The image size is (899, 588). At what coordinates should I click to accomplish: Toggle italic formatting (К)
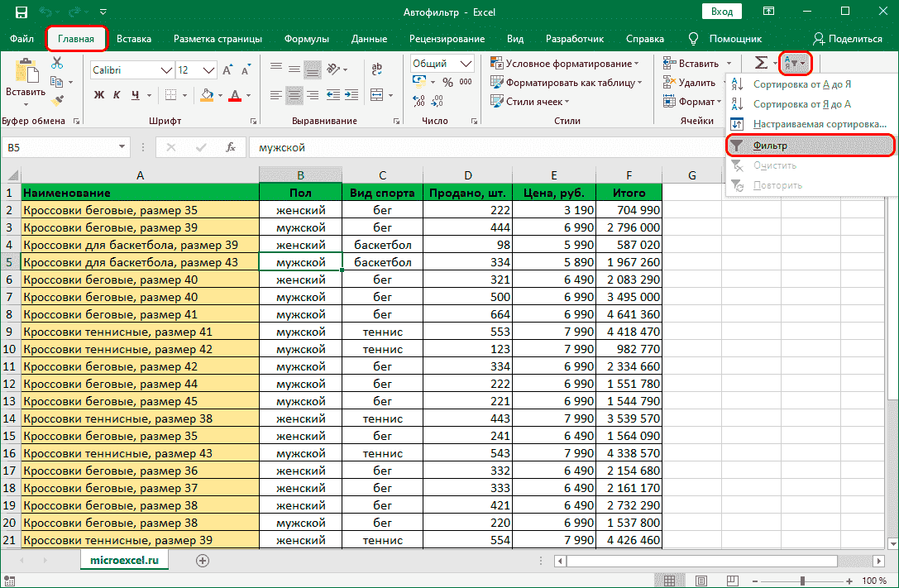point(118,95)
